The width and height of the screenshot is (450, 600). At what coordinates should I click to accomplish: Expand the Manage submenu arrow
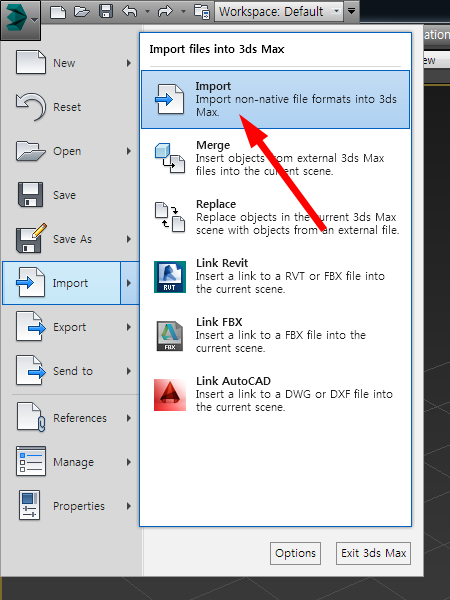(x=129, y=462)
